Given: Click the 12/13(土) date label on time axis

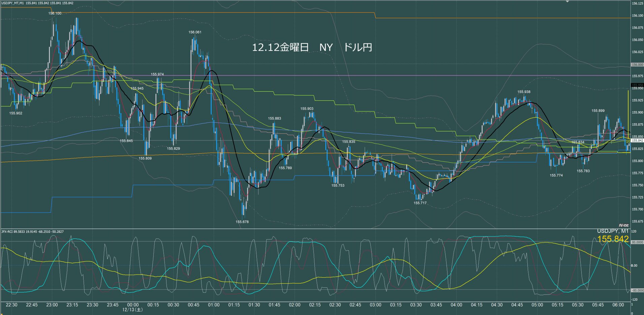Looking at the screenshot, I should click(x=132, y=310).
